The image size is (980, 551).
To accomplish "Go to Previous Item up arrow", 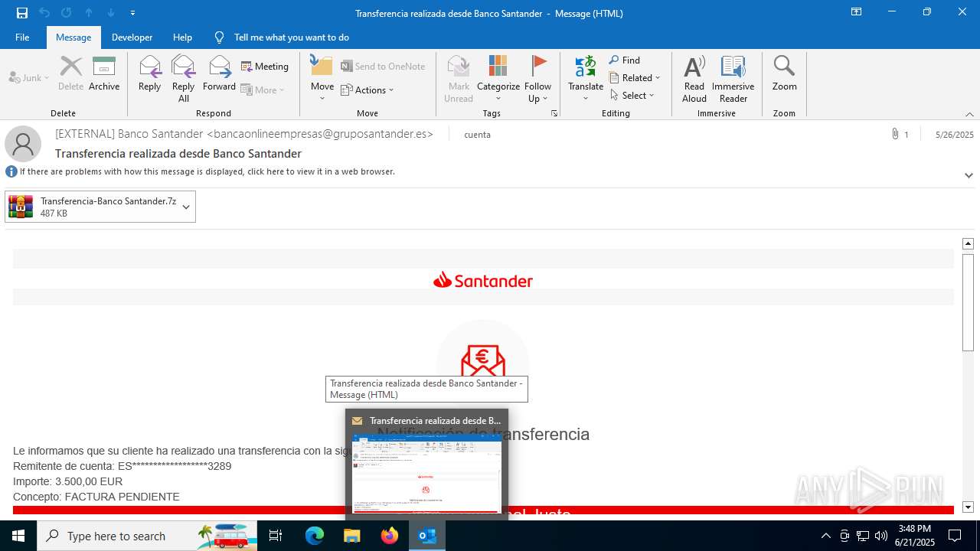I will [x=89, y=12].
